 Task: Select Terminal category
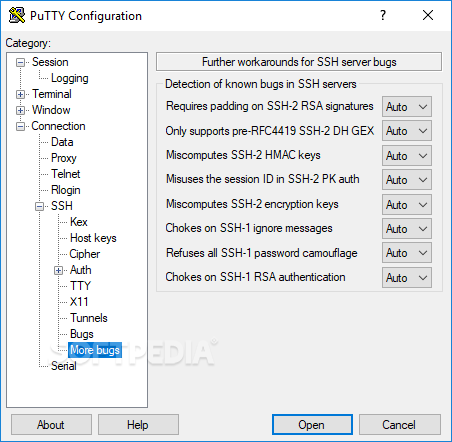click(52, 94)
